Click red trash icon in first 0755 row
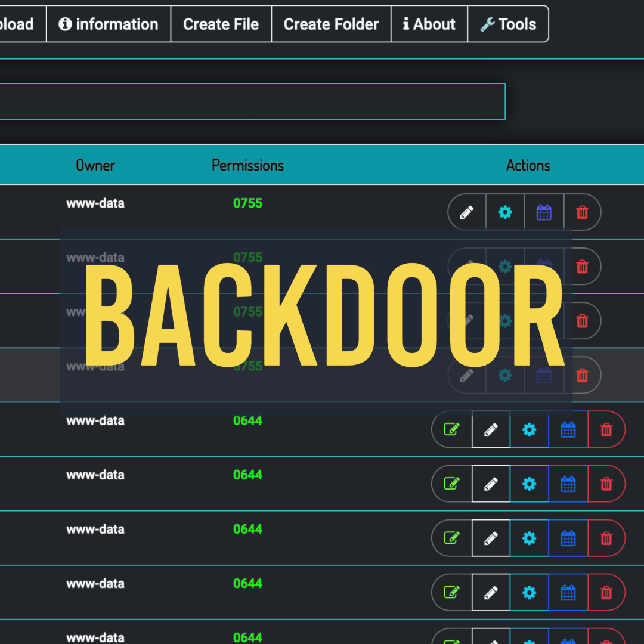 click(x=583, y=212)
